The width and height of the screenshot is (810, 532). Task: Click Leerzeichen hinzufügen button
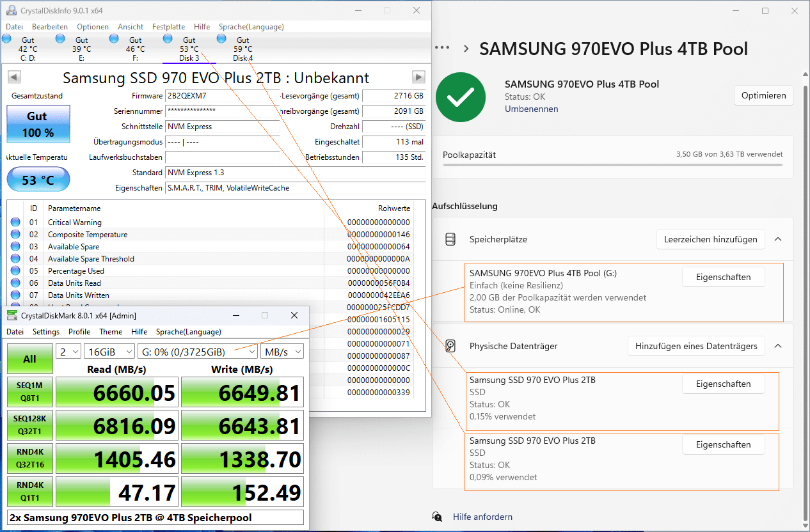point(711,239)
